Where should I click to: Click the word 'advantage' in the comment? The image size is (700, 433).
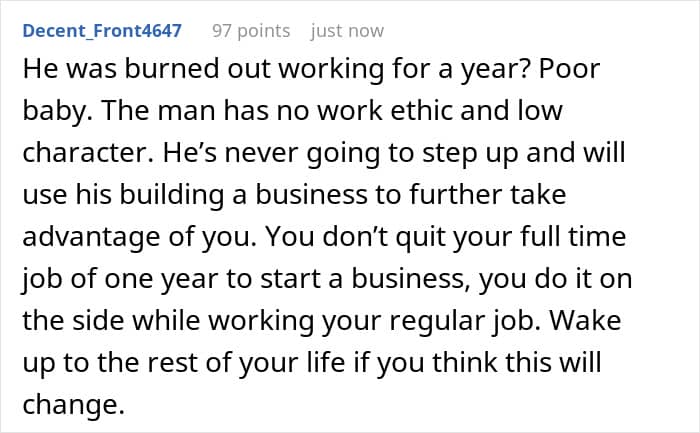coord(91,237)
